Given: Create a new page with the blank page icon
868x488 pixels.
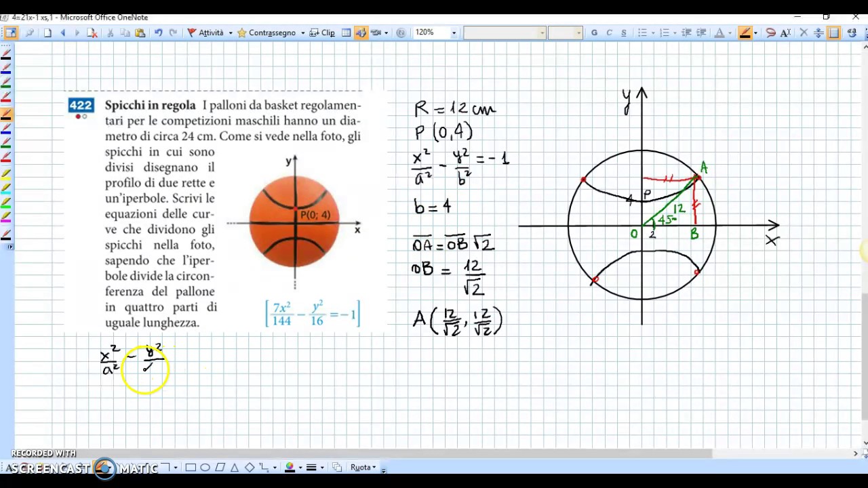Looking at the screenshot, I should pyautogui.click(x=47, y=33).
